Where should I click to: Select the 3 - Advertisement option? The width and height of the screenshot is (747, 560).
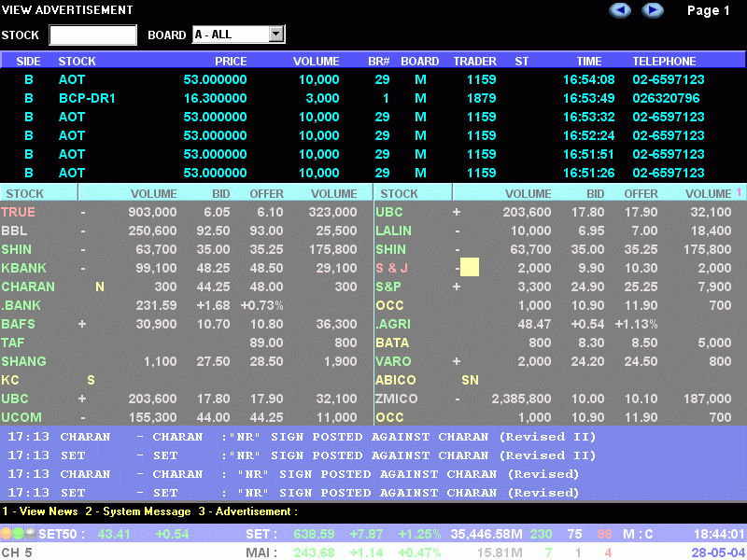tap(247, 511)
